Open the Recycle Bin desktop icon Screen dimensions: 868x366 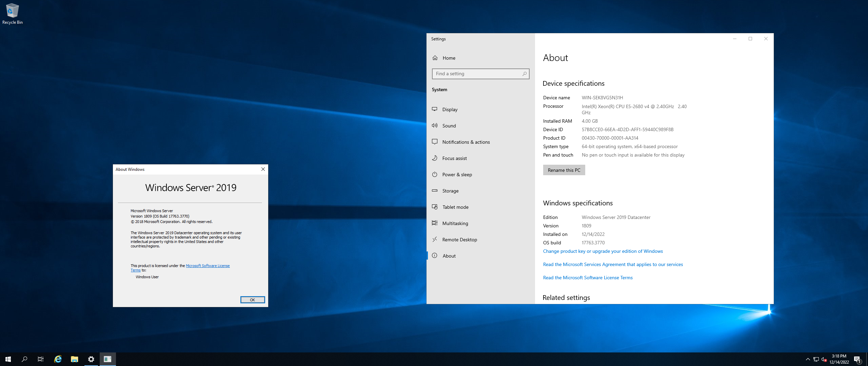12,14
